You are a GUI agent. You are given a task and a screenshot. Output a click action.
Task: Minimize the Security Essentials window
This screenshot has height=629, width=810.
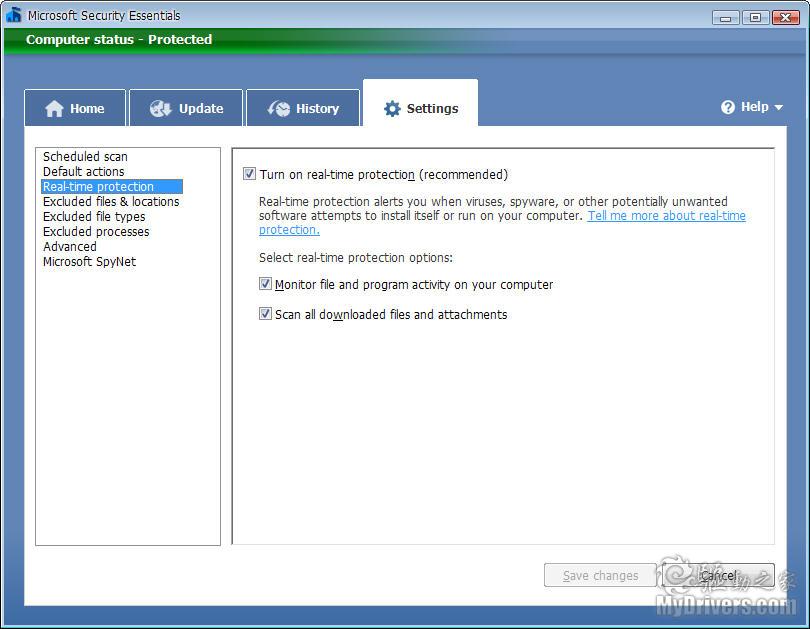[725, 18]
